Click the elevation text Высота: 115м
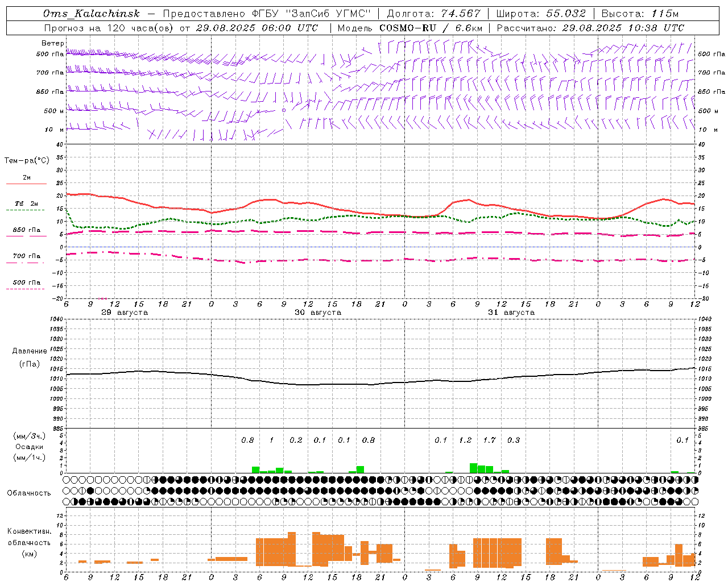Image resolution: width=728 pixels, height=582 pixels. coord(640,14)
